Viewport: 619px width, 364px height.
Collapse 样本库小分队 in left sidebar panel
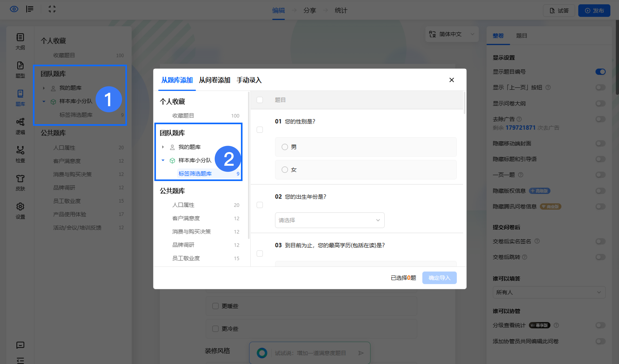point(44,101)
